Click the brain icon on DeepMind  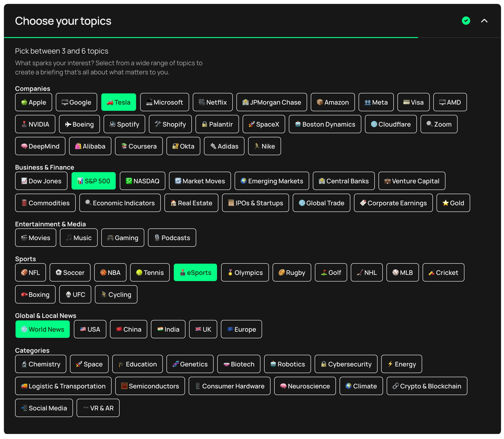24,146
